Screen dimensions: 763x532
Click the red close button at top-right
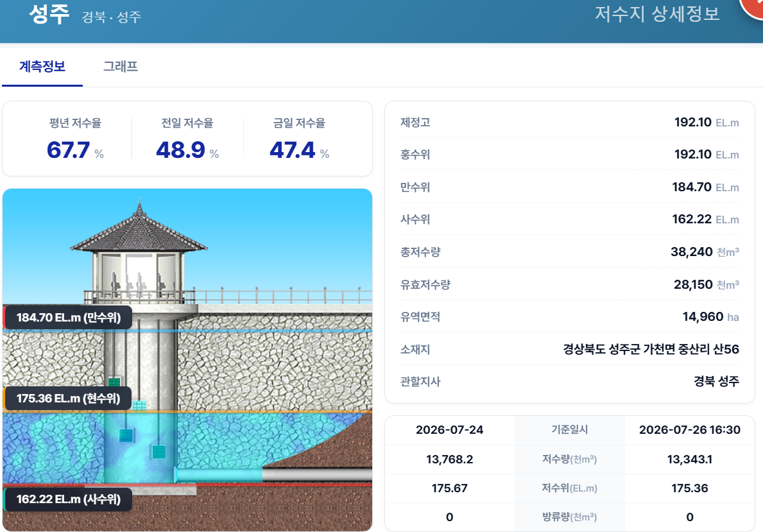(753, 6)
